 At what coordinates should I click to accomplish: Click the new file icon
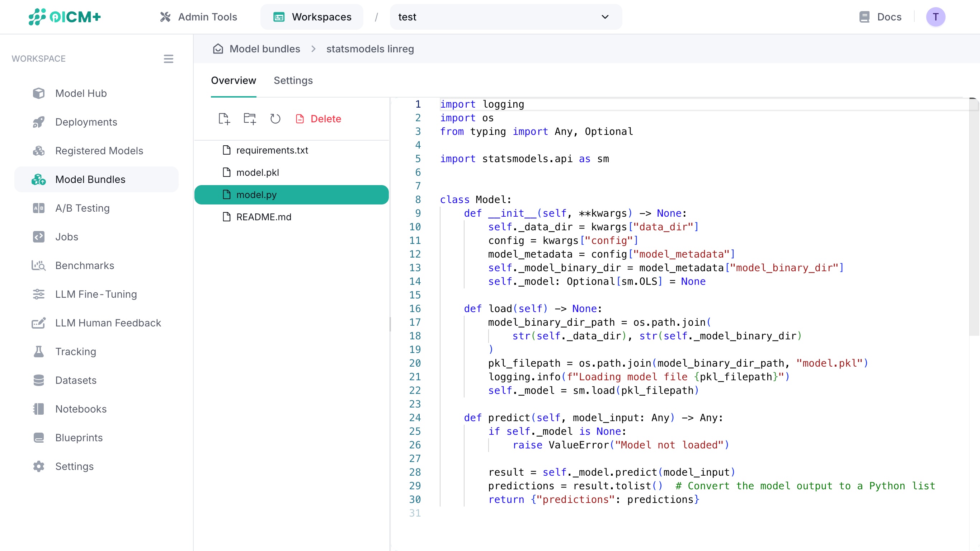pyautogui.click(x=224, y=119)
